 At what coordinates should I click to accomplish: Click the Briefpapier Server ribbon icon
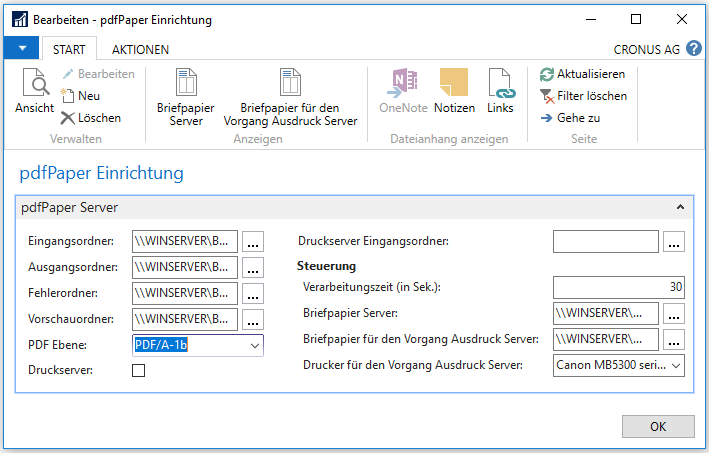coord(186,82)
